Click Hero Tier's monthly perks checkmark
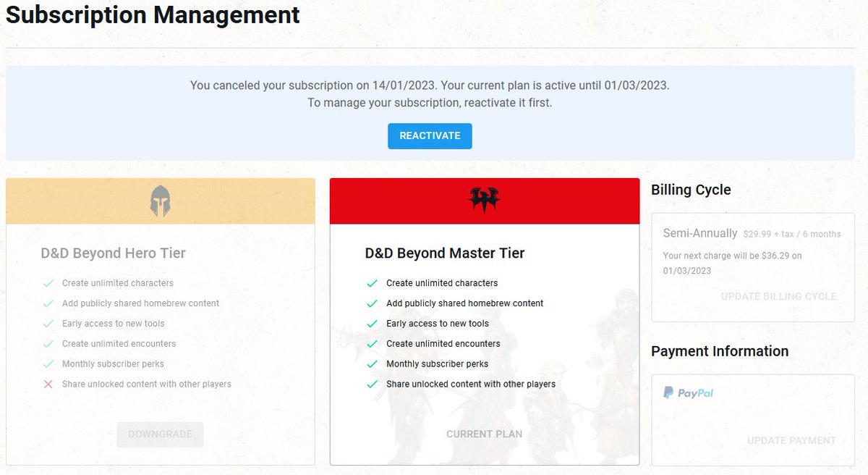This screenshot has height=475, width=868. coord(48,364)
